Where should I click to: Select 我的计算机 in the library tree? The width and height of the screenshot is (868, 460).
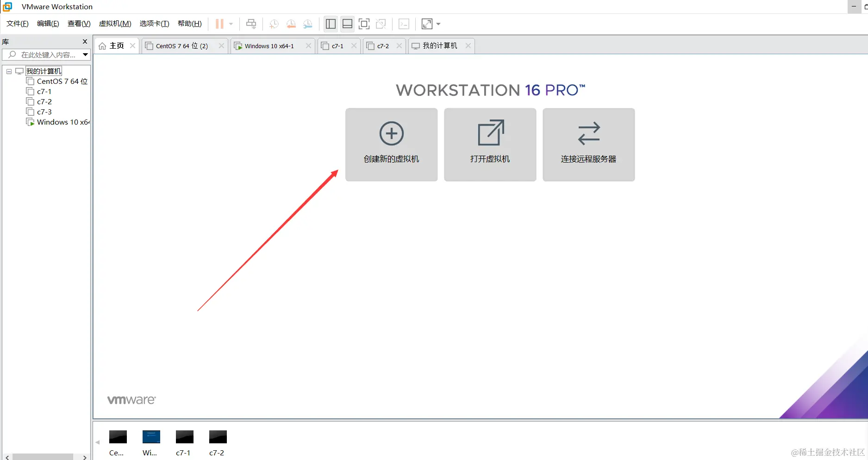[44, 71]
